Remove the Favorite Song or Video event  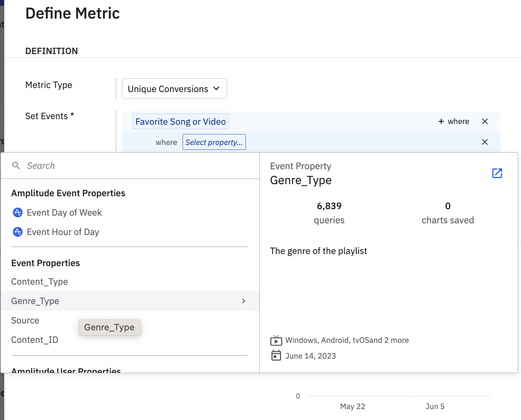tap(485, 122)
